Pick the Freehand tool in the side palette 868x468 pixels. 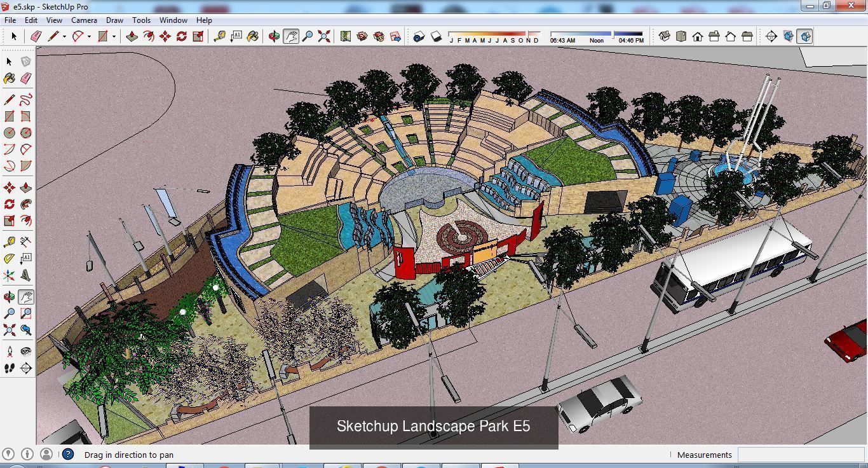point(25,99)
